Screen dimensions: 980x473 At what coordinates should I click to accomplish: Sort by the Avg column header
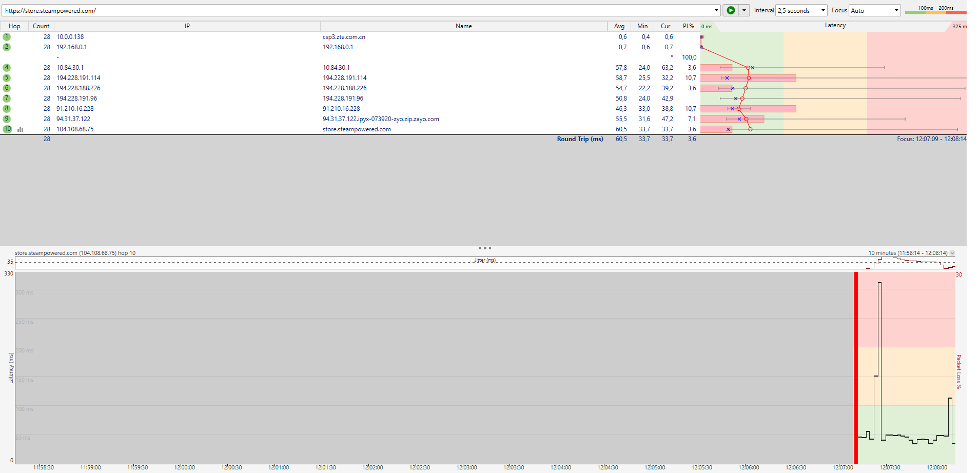619,26
